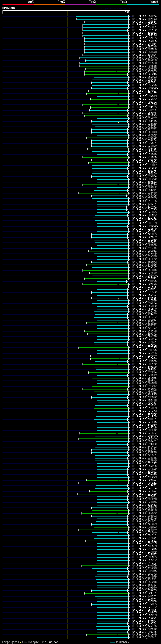Select hit UniRef100_A0YWC9
Image resolution: width=161 pixels, height=644 pixels.
[x=144, y=566]
